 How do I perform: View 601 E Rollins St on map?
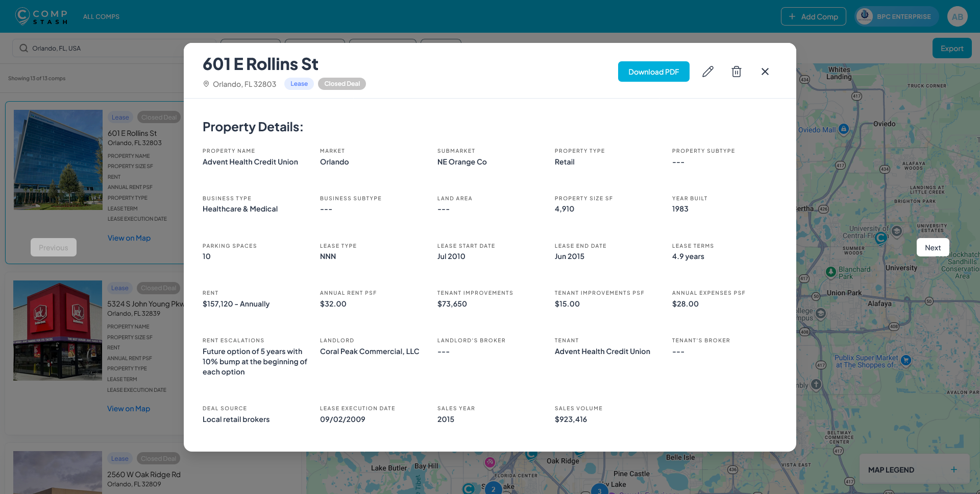click(x=129, y=238)
